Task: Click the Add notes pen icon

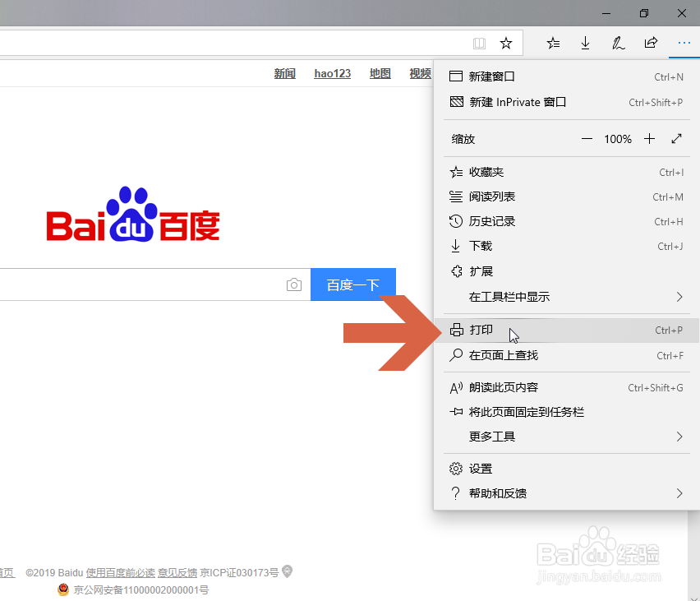Action: 619,44
